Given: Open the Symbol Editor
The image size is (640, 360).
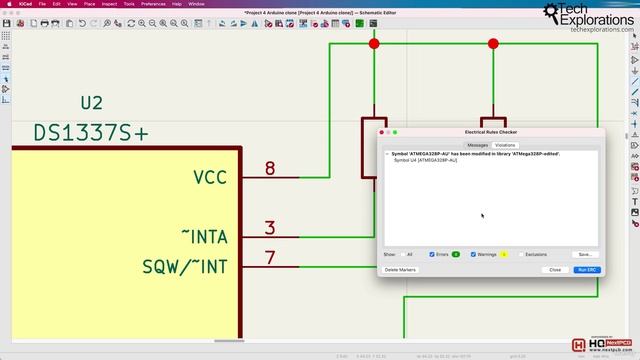Looking at the screenshot, I should click(x=268, y=24).
